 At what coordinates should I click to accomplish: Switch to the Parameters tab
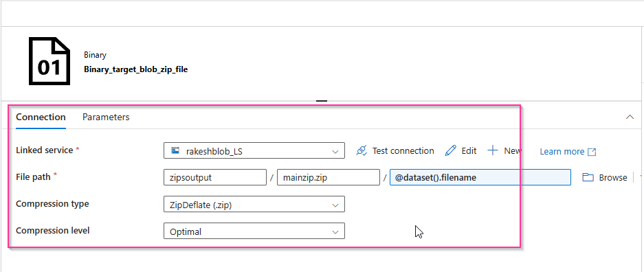(x=106, y=117)
